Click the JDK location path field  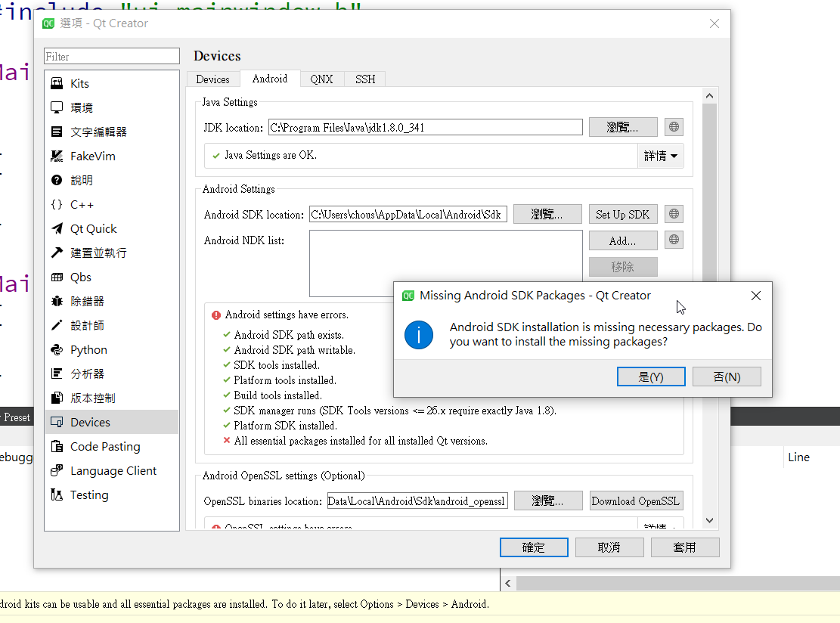(x=426, y=128)
